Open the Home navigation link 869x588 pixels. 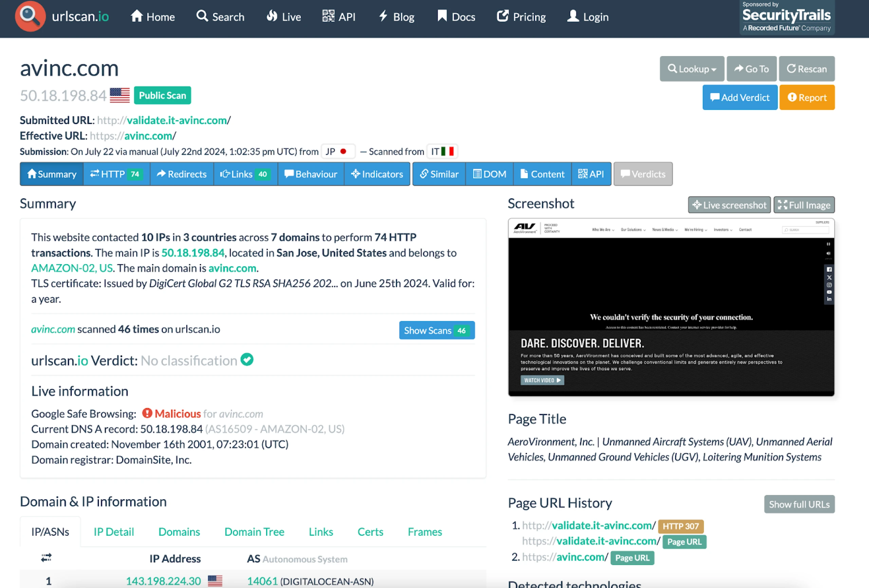click(x=152, y=17)
